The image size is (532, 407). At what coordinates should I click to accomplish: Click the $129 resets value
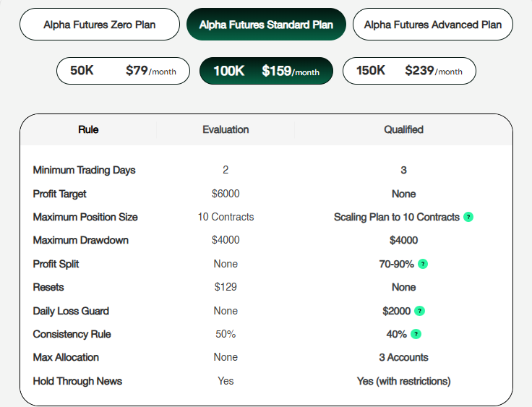226,287
